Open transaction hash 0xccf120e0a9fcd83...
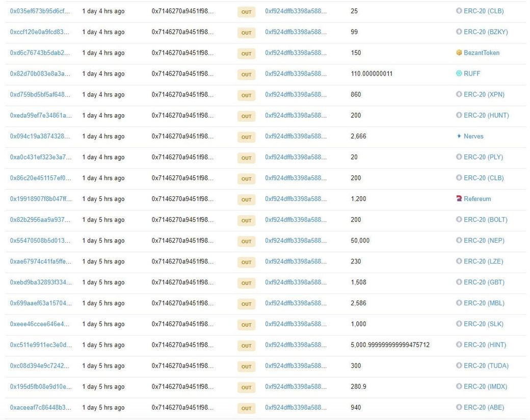Screen dimensions: 530x420 [x=40, y=32]
